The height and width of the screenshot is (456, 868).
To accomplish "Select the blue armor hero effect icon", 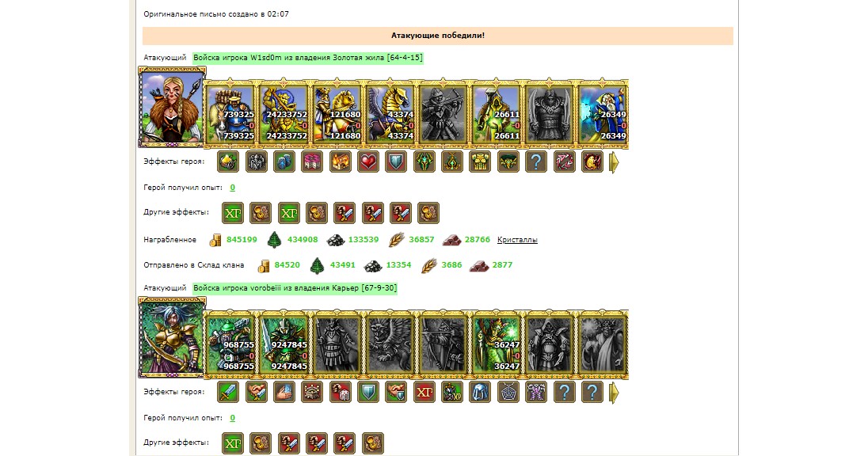I will [480, 393].
